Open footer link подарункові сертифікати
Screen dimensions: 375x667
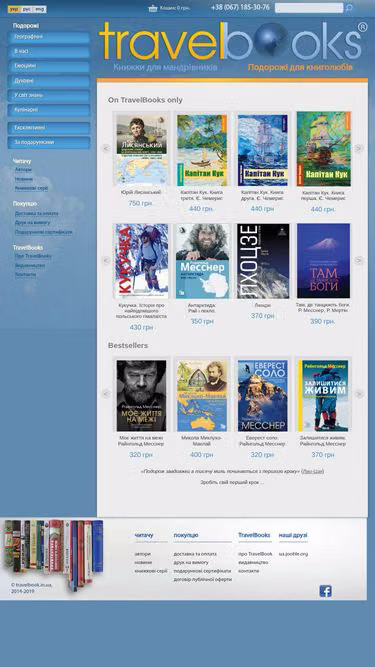point(202,571)
